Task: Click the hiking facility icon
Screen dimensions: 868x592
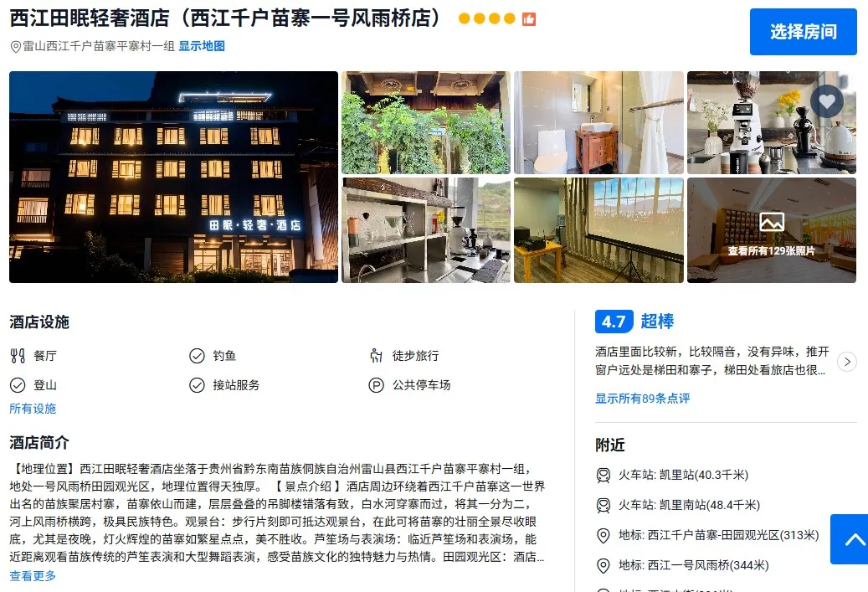Action: click(x=376, y=356)
